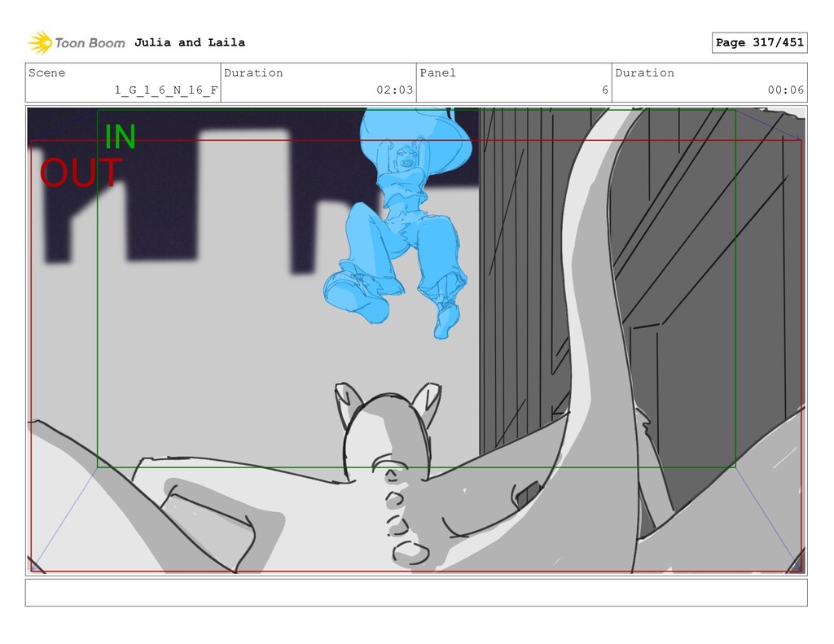Click the 'Page 317/451' box
The height and width of the screenshot is (644, 834).
pos(759,42)
